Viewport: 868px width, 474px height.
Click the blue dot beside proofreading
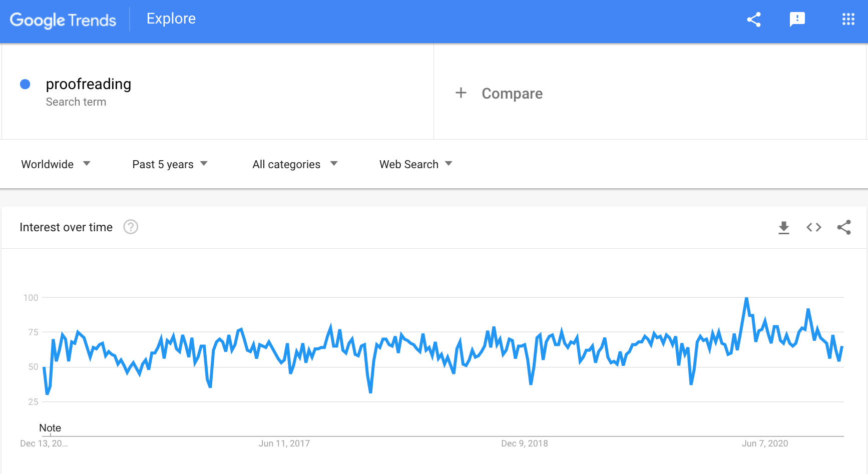(25, 84)
